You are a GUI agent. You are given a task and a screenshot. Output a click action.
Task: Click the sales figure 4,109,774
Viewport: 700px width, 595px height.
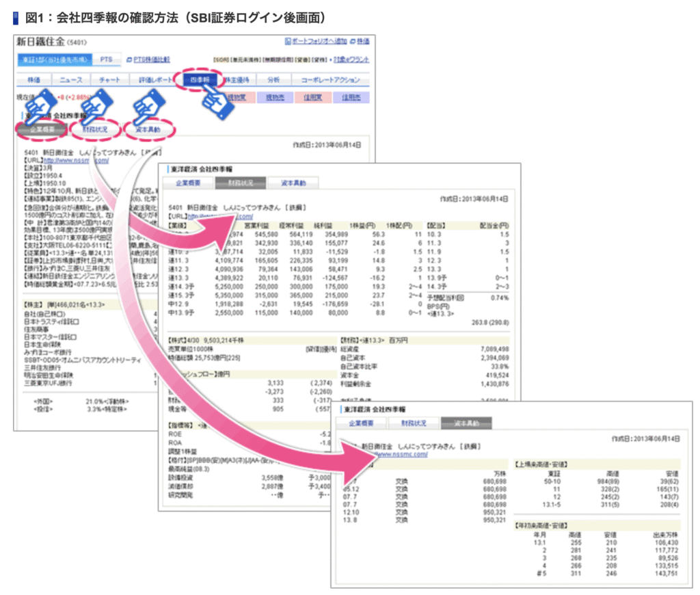229,261
